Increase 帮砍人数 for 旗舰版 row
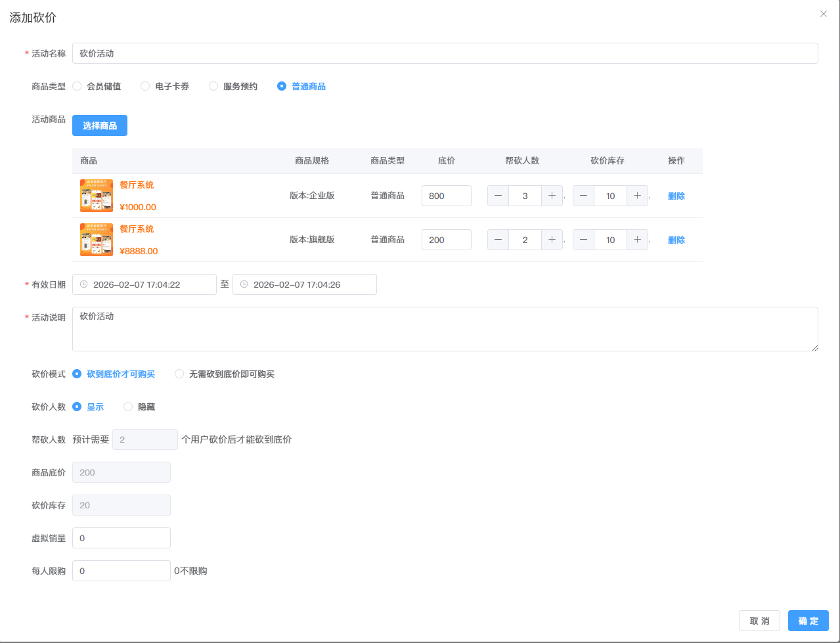Viewport: 840px width, 643px height. click(552, 240)
